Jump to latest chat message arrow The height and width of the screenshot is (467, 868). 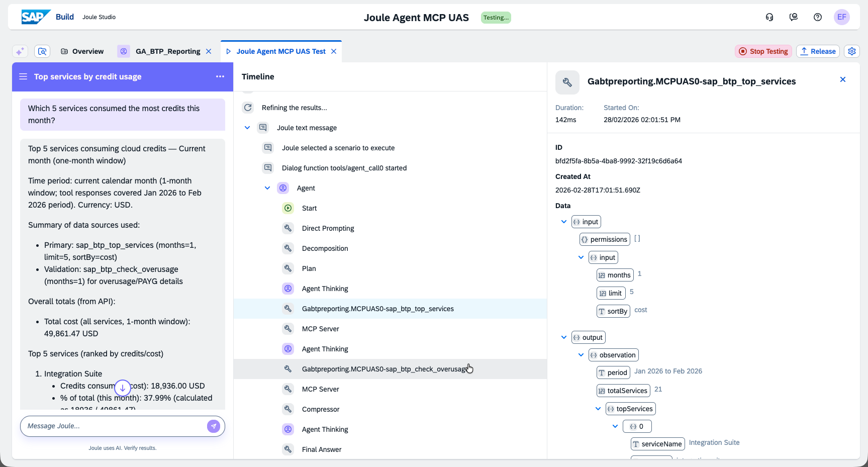click(x=123, y=388)
